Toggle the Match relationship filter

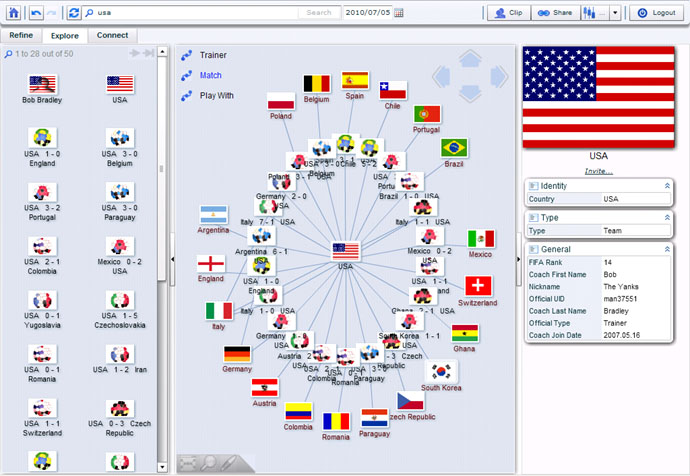click(210, 75)
